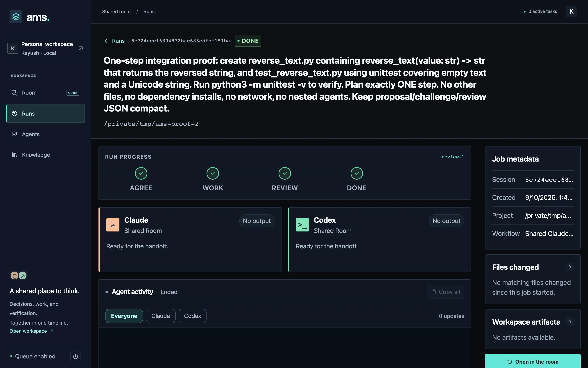Filter activity by Claude

pos(161,316)
